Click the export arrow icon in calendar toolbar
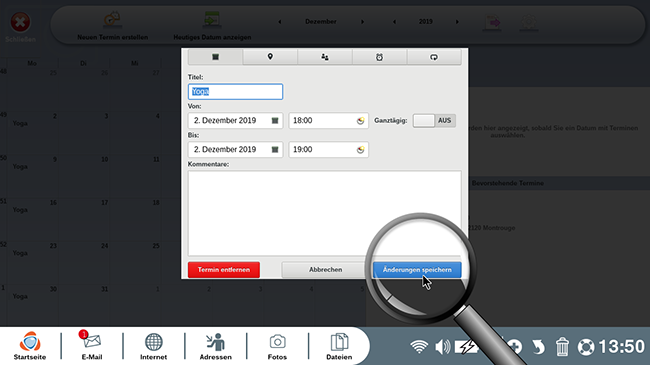The image size is (650, 365). click(x=492, y=22)
